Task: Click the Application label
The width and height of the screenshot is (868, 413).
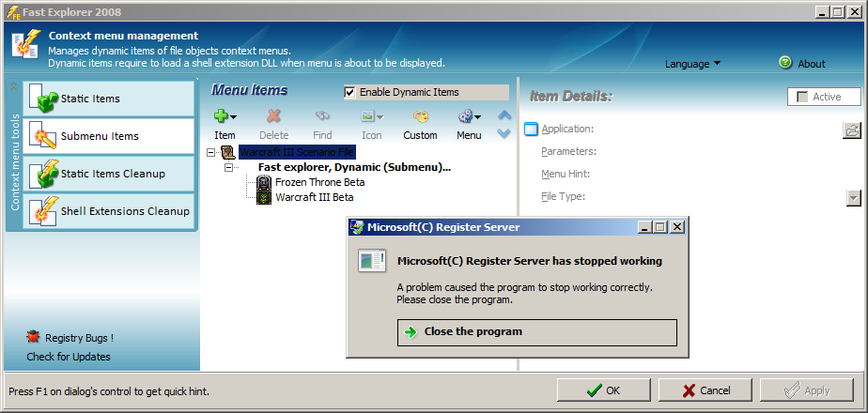Action: [567, 129]
